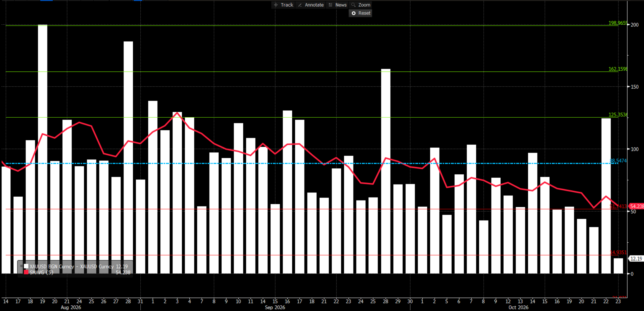
Task: Select the red 51.7413 level label
Action: (x=618, y=206)
